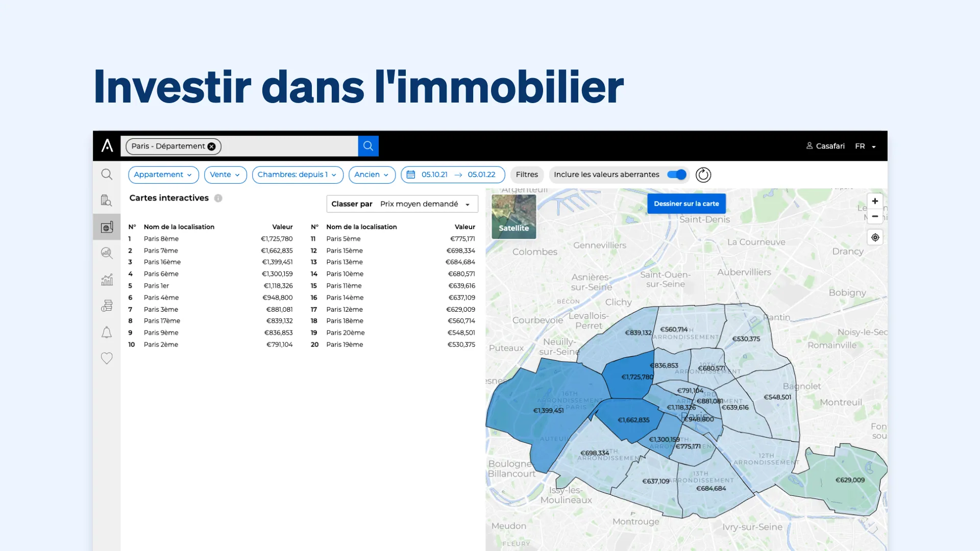This screenshot has width=980, height=551.
Task: Select the interactive maps sidebar icon
Action: pyautogui.click(x=107, y=227)
